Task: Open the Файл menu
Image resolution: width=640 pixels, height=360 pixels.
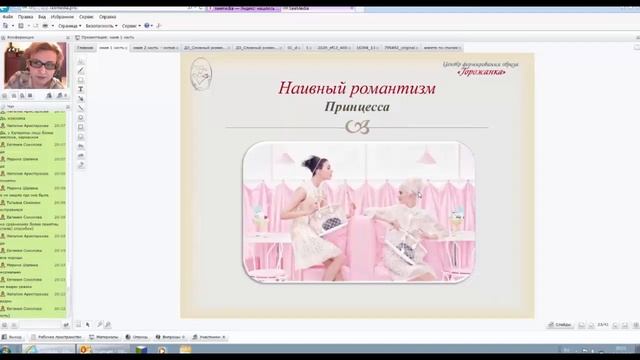Action: click(7, 17)
